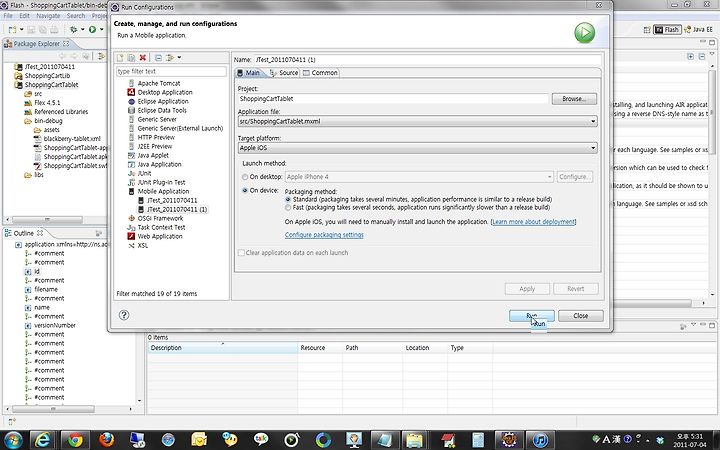Click New toolbar icon in Flash window
This screenshot has width=720, height=450.
click(12, 29)
